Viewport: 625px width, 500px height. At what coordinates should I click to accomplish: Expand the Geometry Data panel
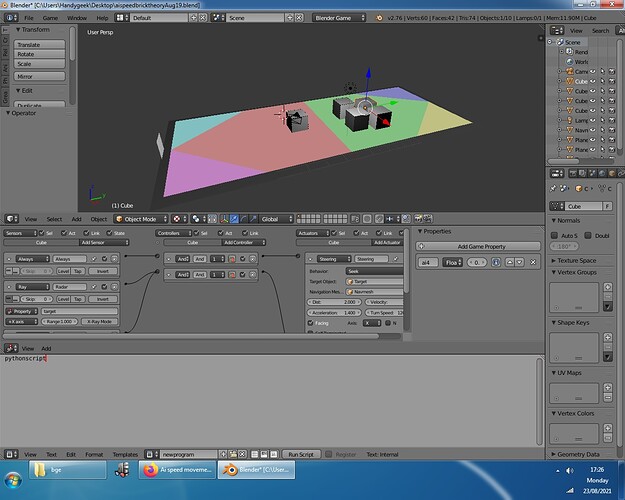578,454
